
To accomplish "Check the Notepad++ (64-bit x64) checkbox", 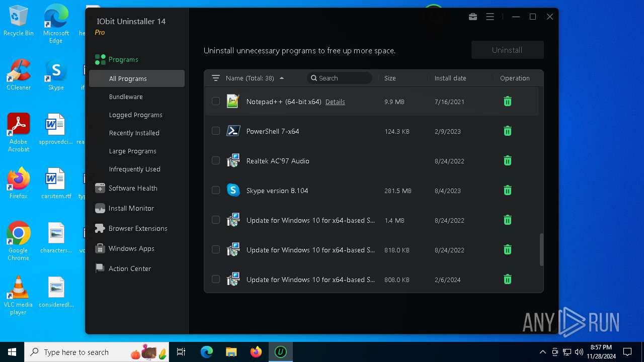I will click(x=216, y=101).
